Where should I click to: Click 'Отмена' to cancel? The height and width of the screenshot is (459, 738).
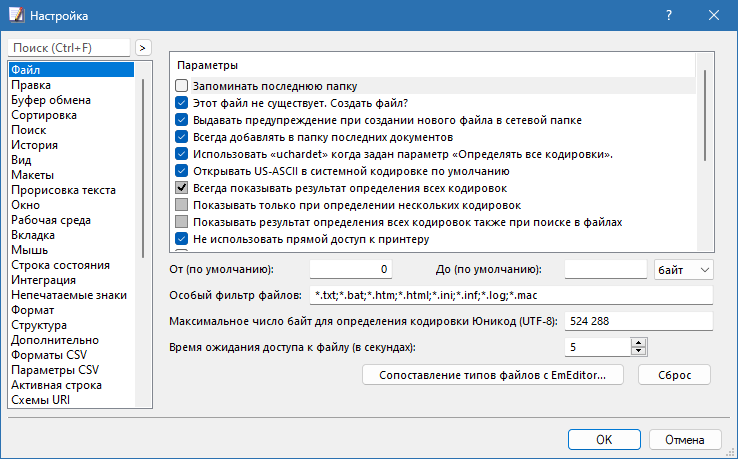coord(685,440)
